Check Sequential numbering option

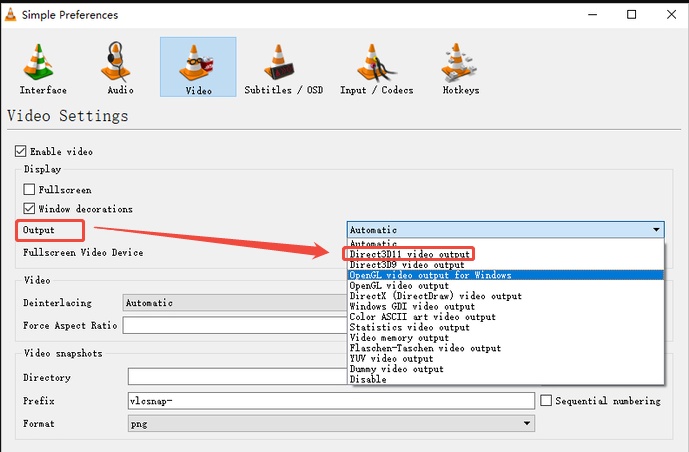[x=546, y=400]
